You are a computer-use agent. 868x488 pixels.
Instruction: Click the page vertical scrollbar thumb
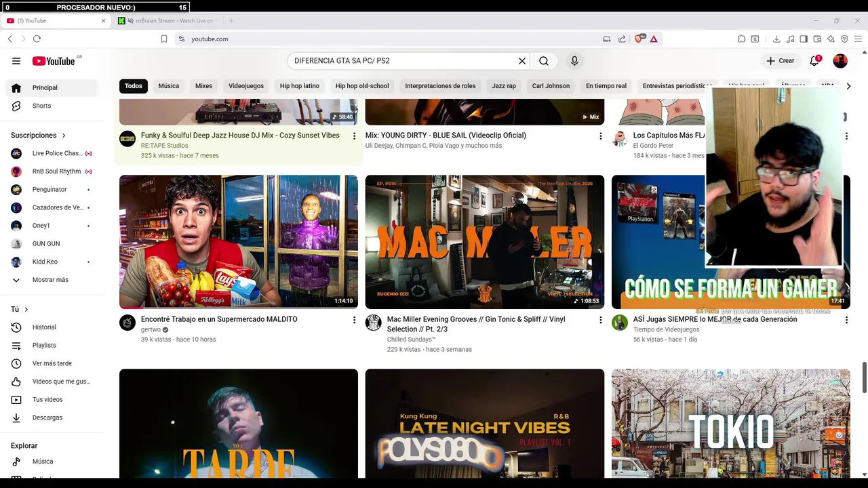pyautogui.click(x=864, y=378)
